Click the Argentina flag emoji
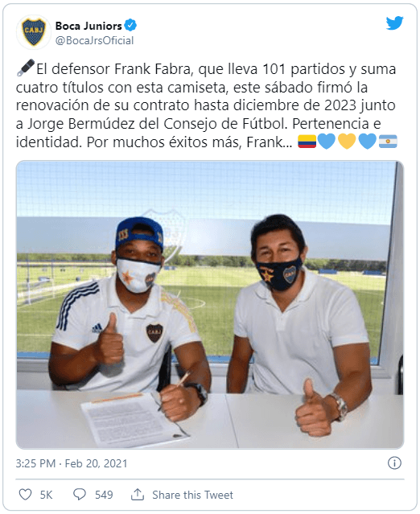This screenshot has height=514, width=420. point(388,142)
